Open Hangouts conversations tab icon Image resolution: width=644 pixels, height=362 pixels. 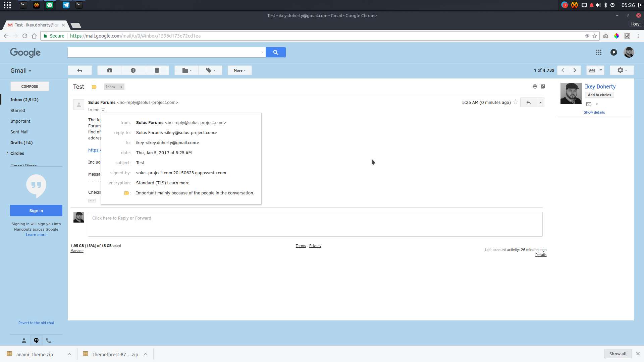[x=36, y=341]
